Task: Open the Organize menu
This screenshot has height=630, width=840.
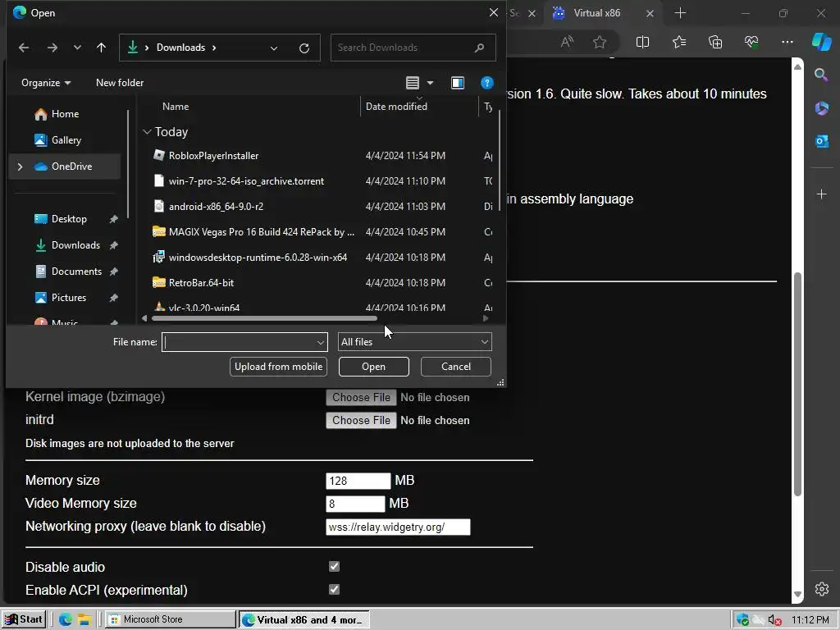Action: [46, 83]
